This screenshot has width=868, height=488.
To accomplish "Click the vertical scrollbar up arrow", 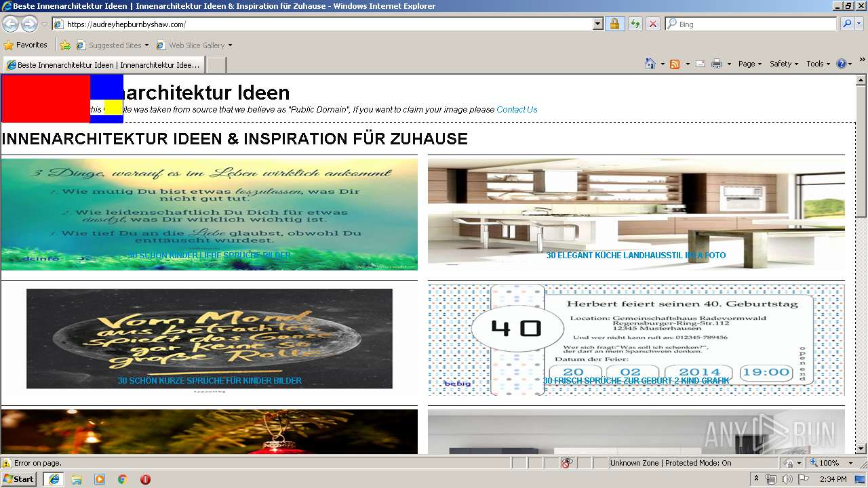I will (x=861, y=81).
